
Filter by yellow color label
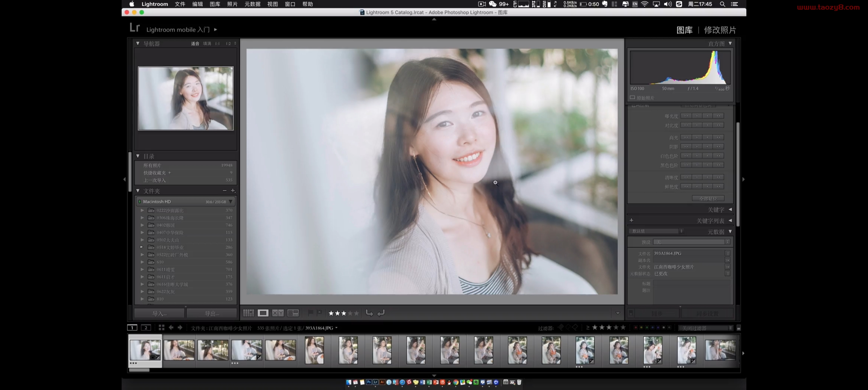(641, 327)
